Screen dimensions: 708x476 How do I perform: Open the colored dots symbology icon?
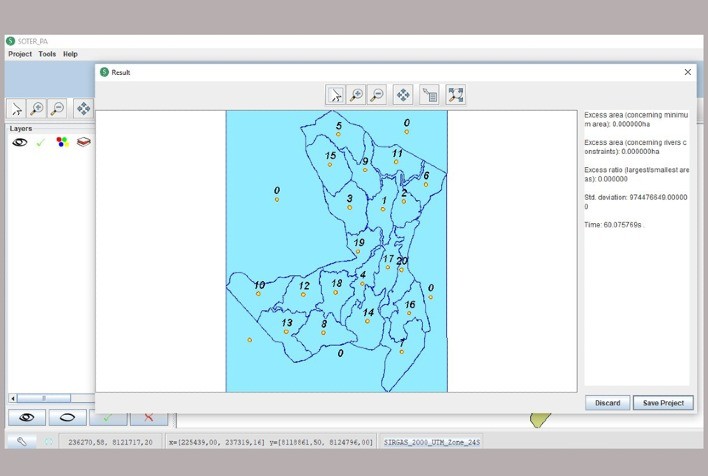tap(62, 142)
